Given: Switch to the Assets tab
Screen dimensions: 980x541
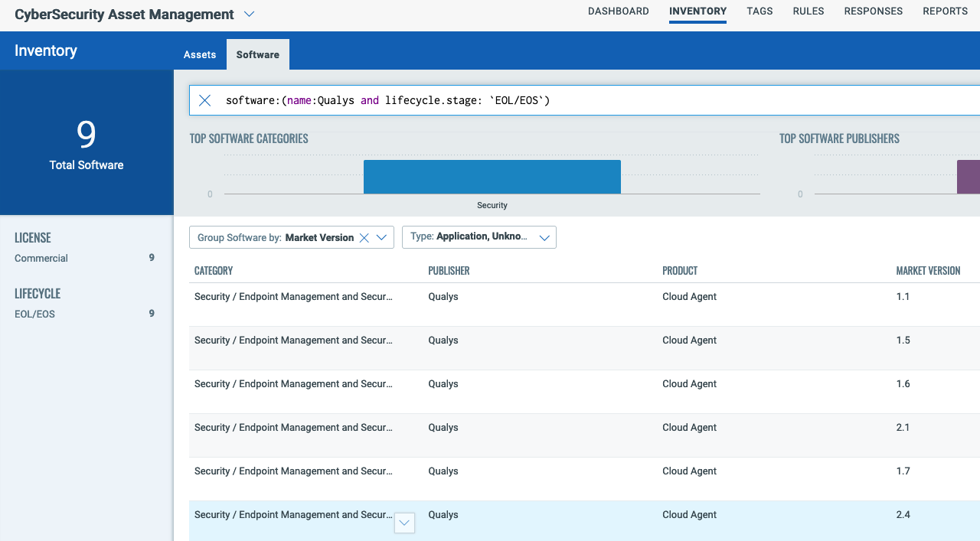Looking at the screenshot, I should point(199,54).
